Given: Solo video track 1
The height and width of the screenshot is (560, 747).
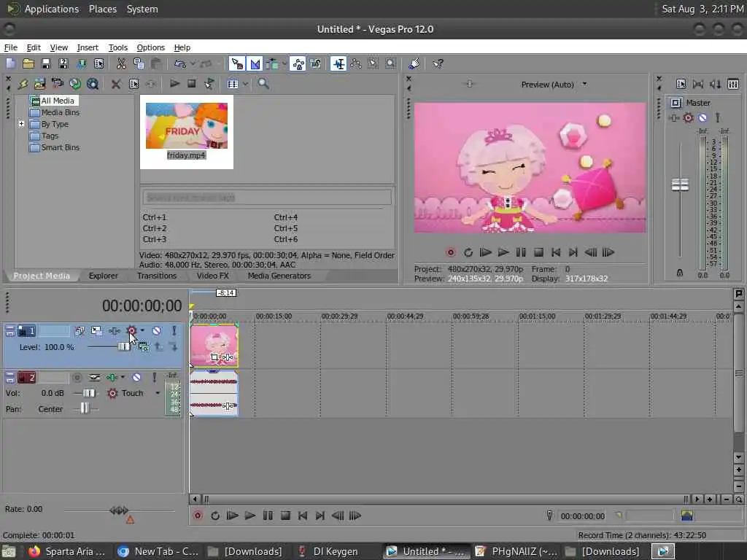Looking at the screenshot, I should click(x=174, y=330).
